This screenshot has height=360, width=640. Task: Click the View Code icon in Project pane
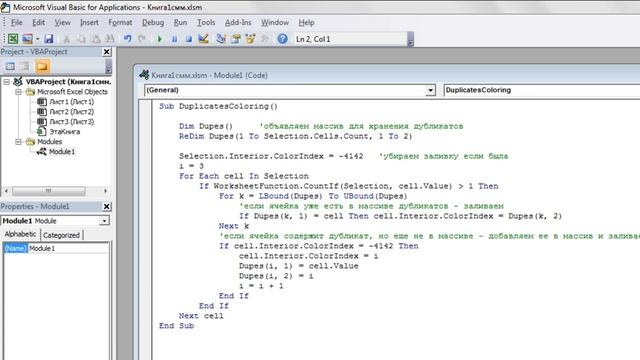click(x=10, y=66)
